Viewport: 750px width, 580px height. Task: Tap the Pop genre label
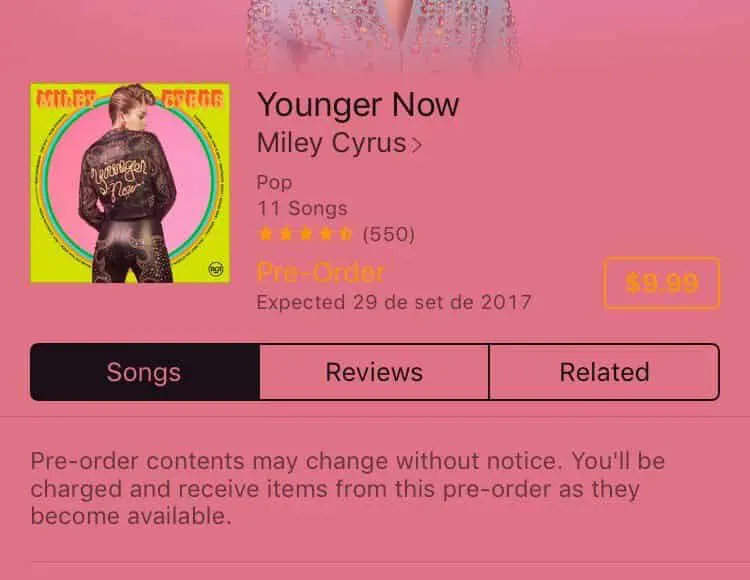[274, 183]
